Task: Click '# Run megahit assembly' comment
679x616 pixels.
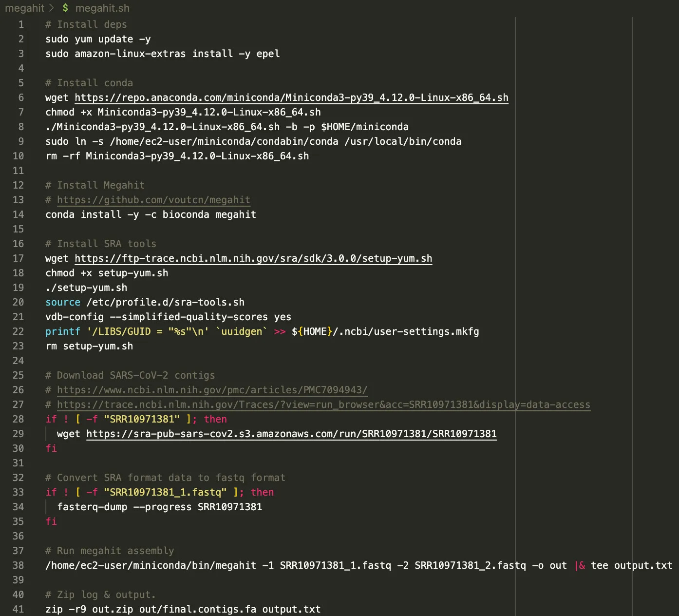Action: pos(110,551)
